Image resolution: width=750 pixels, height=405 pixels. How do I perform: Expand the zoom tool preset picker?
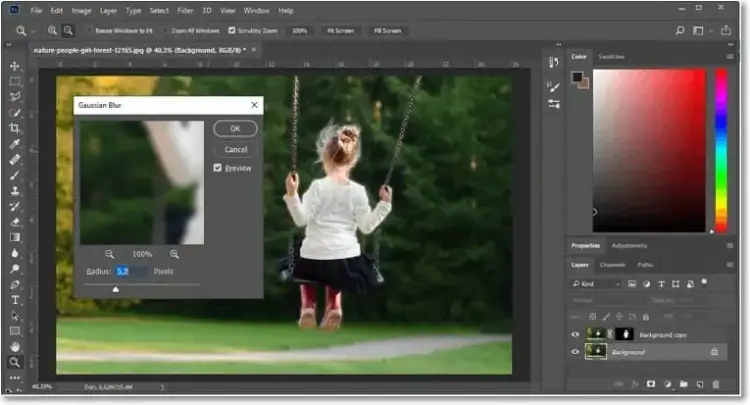tap(33, 31)
